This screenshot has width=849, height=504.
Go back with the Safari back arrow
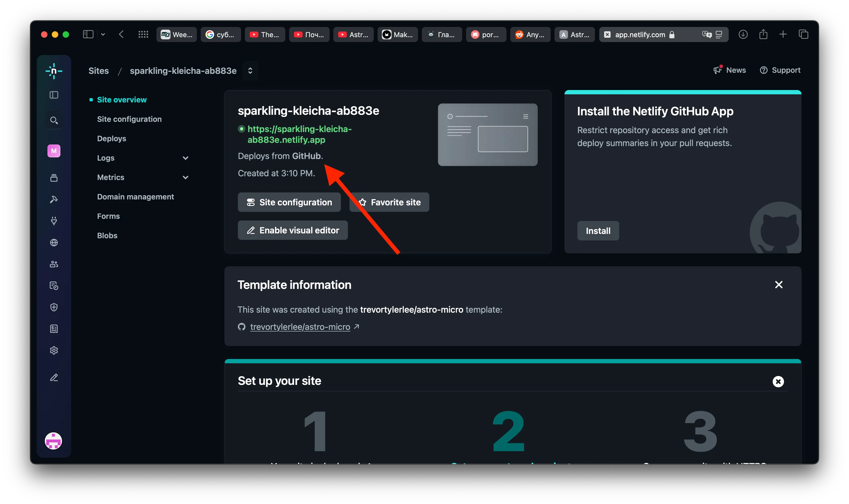tap(121, 34)
